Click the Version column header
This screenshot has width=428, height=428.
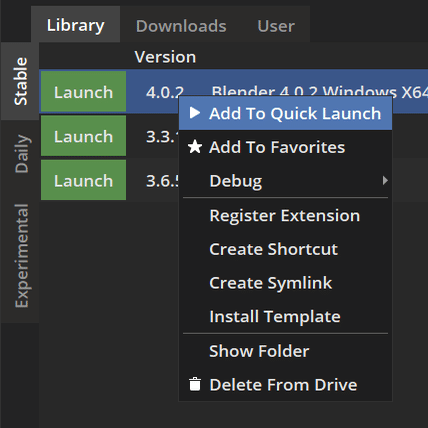tap(165, 57)
